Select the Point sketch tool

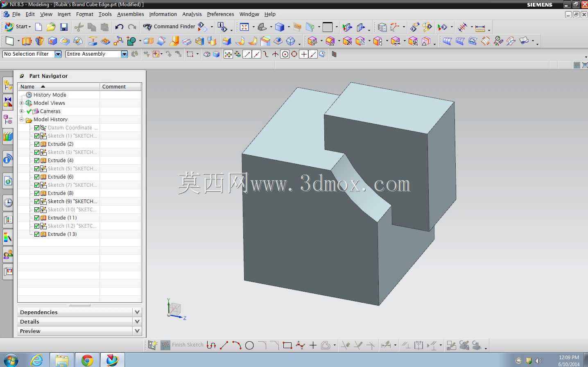[x=313, y=345]
